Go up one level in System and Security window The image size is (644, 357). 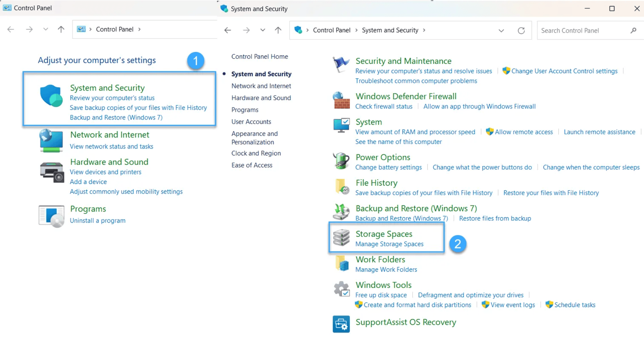click(x=278, y=30)
